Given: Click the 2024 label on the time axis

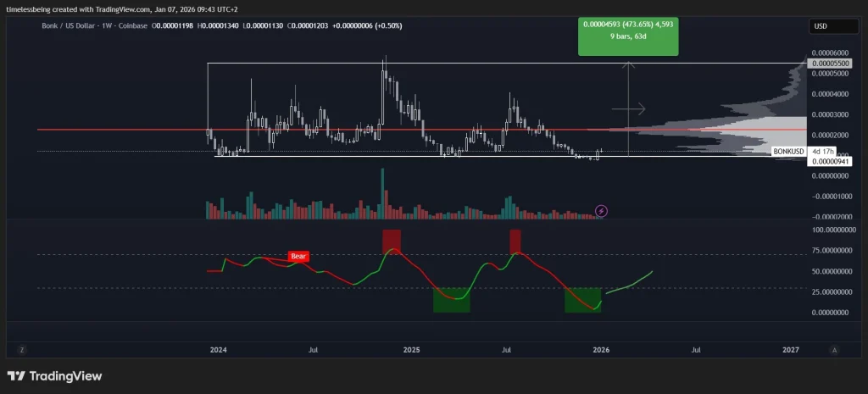Looking at the screenshot, I should (219, 349).
